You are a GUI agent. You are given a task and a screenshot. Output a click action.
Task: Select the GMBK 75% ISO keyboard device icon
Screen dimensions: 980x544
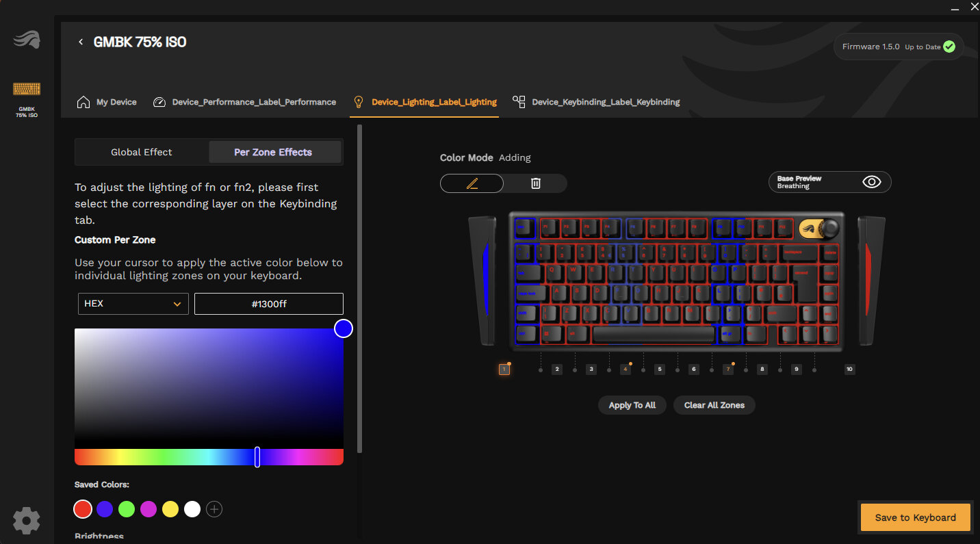coord(27,90)
